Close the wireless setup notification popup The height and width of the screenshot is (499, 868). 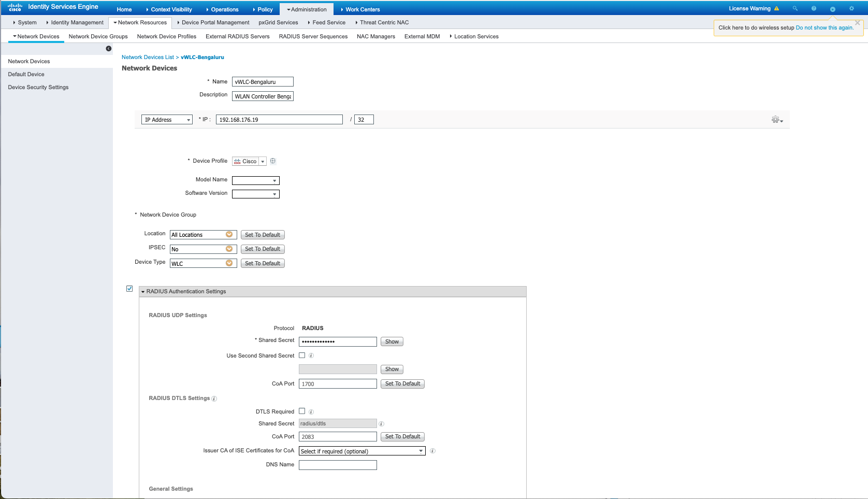click(857, 23)
